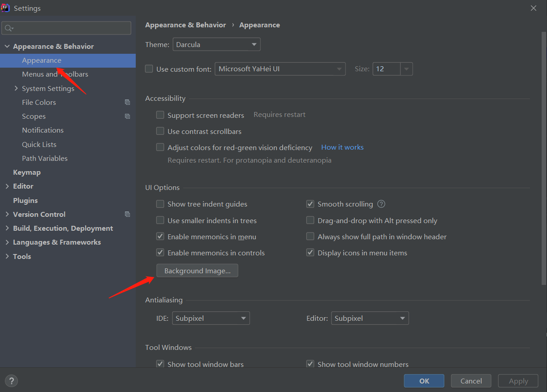This screenshot has height=392, width=547.
Task: Focus the settings search field
Action: point(66,28)
